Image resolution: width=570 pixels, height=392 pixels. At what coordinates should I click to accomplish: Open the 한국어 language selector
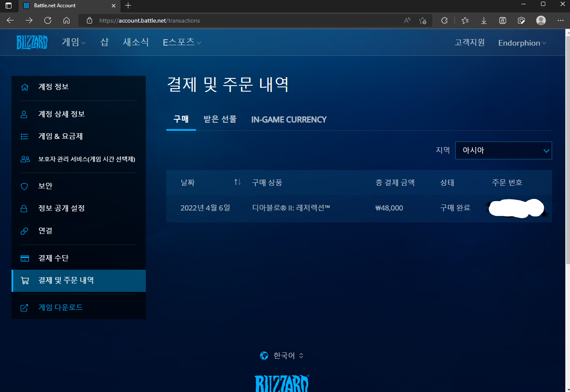282,355
